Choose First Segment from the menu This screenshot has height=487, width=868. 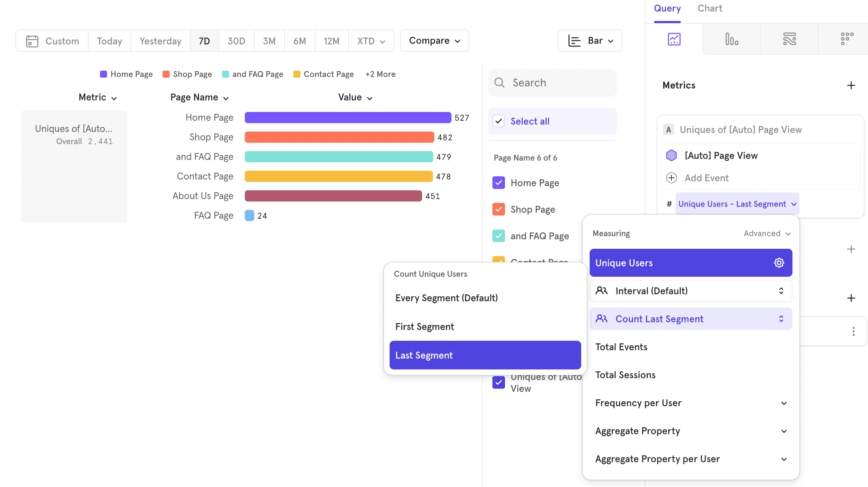click(425, 326)
